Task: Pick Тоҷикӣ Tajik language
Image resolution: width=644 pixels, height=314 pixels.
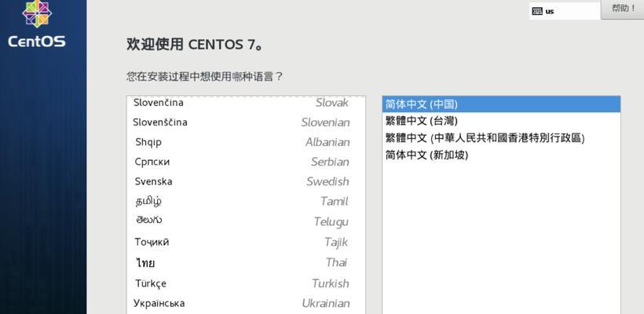Action: point(246,242)
